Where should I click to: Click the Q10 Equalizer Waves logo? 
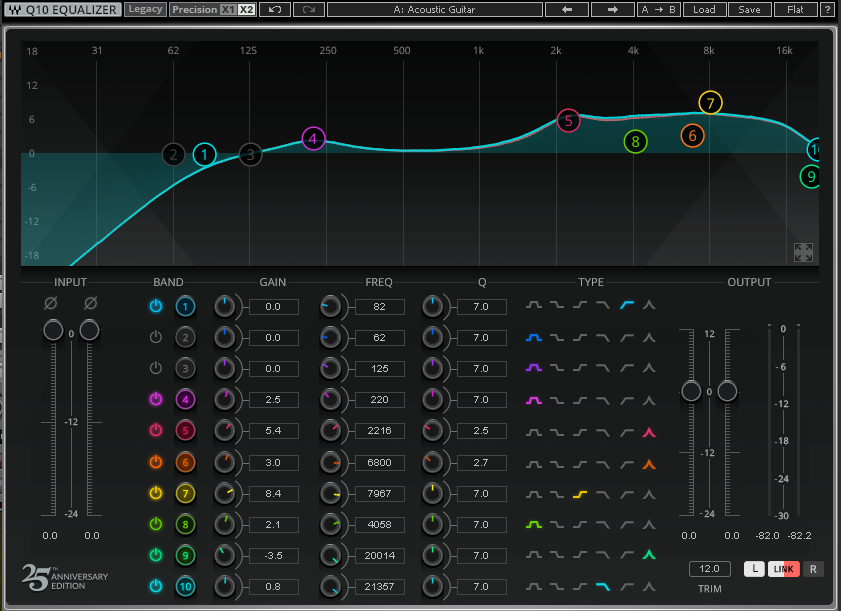(x=14, y=10)
